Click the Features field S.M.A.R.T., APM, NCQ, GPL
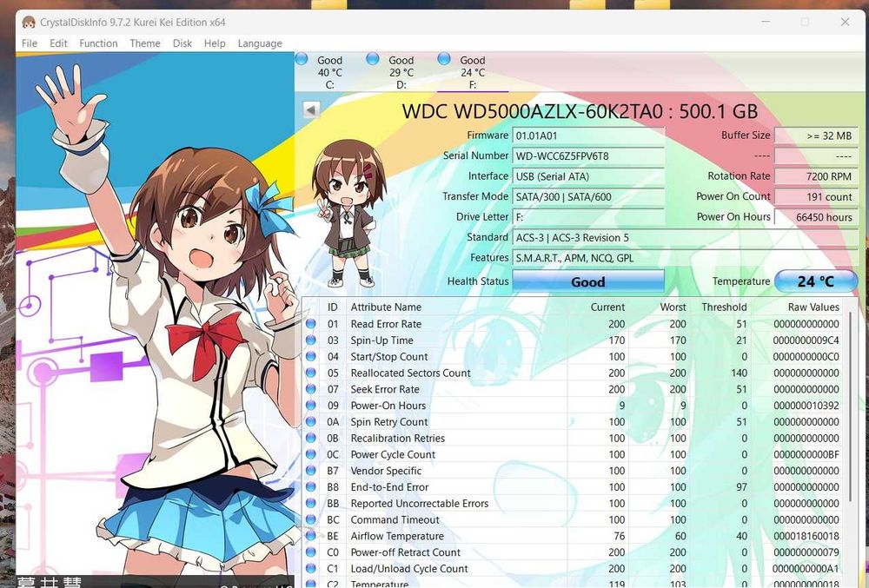This screenshot has height=588, width=869. pos(685,258)
